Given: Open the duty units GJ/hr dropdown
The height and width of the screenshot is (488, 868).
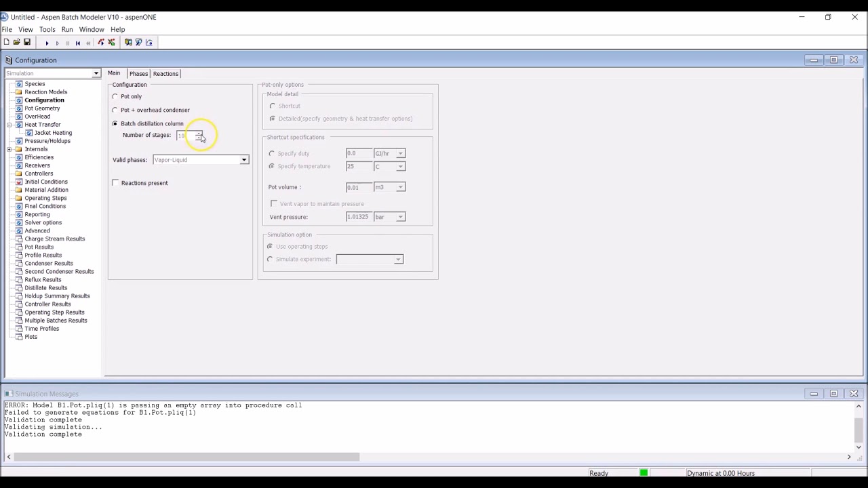Looking at the screenshot, I should 400,154.
